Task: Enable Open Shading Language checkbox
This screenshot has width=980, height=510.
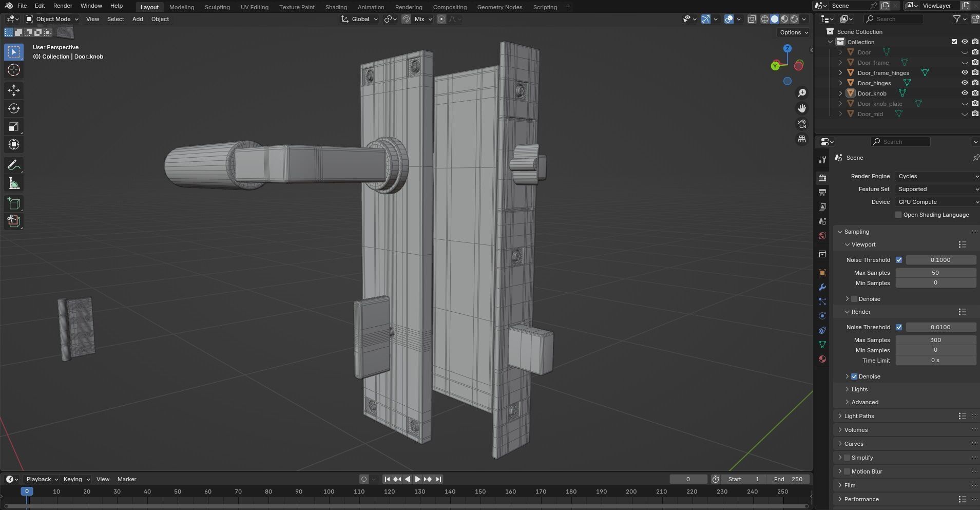Action: pos(898,215)
